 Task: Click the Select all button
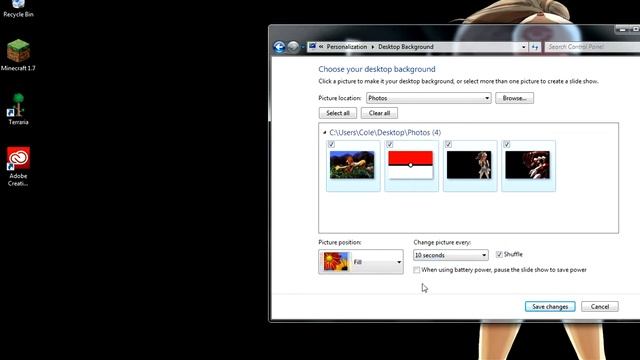(x=338, y=113)
